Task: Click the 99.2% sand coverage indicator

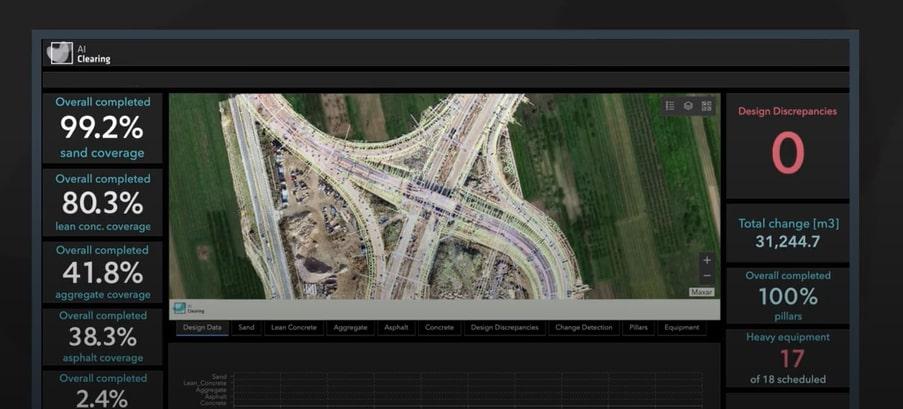Action: pyautogui.click(x=102, y=128)
